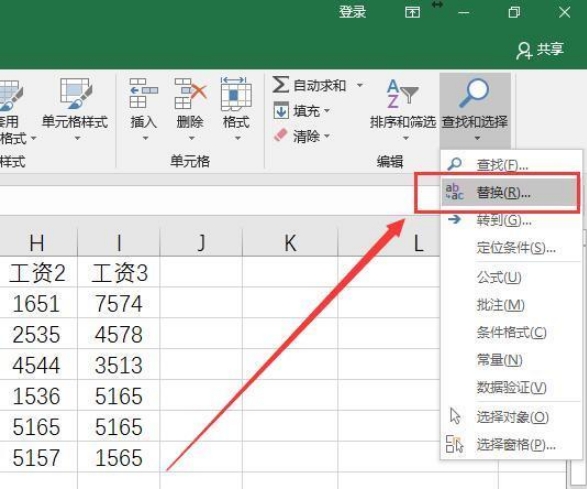Screen dimensions: 587x490
Task: Select the cell with value 1536
Action: tap(39, 396)
